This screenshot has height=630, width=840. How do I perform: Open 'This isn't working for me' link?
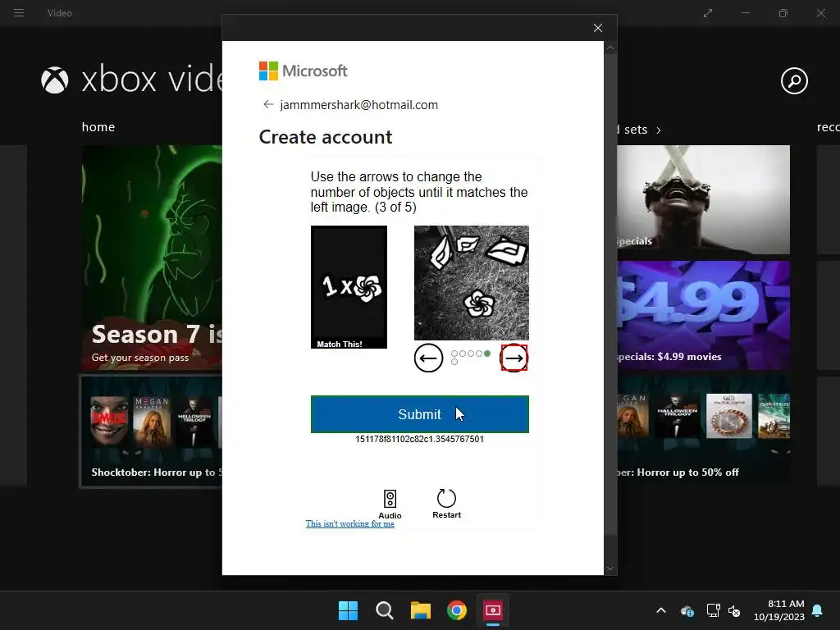coord(349,524)
